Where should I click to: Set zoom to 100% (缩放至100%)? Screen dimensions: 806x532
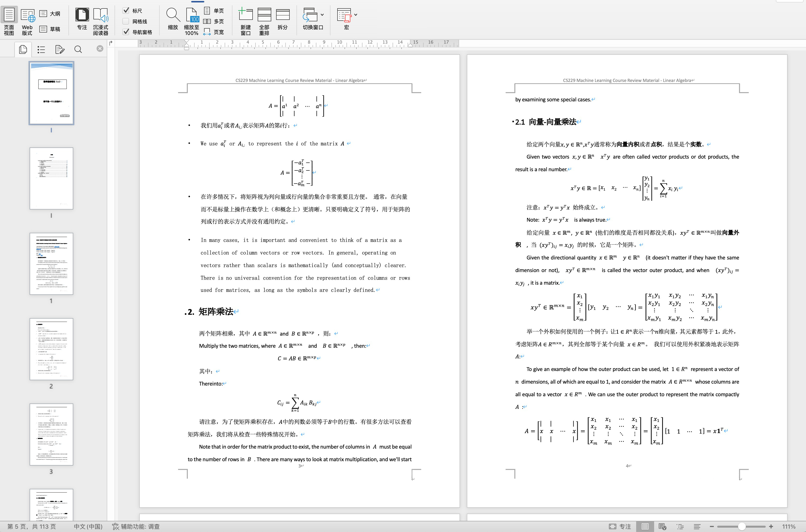click(191, 21)
